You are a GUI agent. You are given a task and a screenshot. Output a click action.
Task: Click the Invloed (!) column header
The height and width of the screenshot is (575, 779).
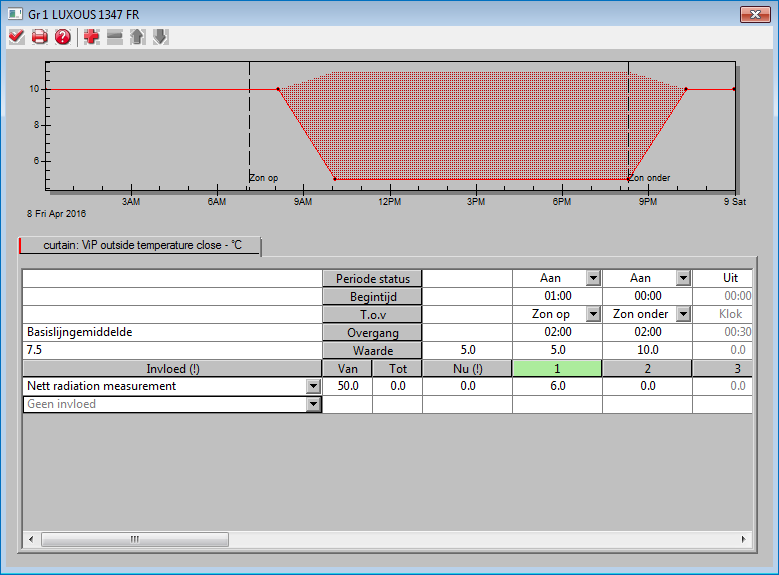(x=172, y=368)
